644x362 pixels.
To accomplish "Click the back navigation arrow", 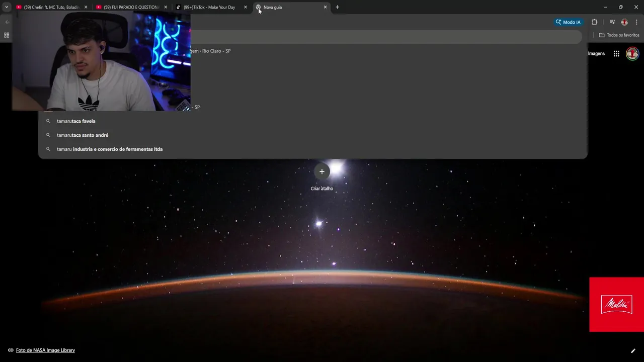I will 7,22.
